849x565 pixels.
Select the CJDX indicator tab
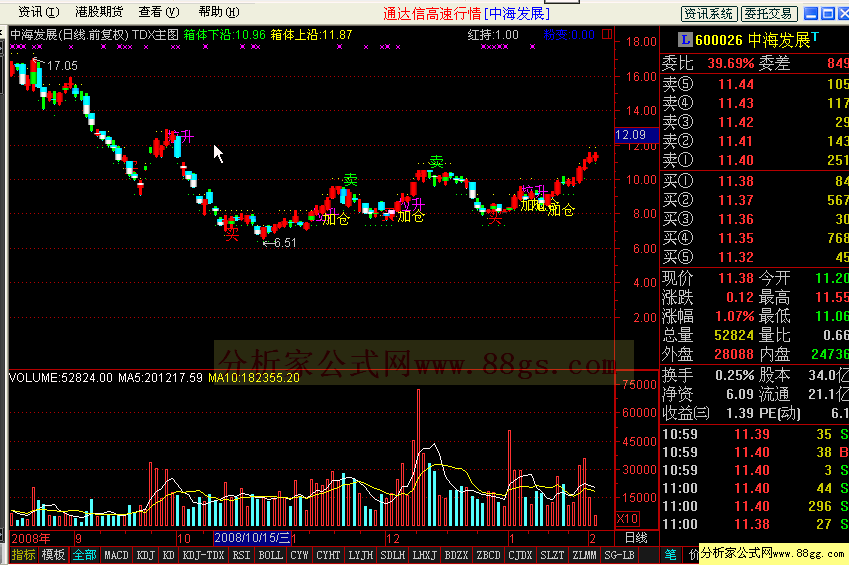tap(520, 555)
